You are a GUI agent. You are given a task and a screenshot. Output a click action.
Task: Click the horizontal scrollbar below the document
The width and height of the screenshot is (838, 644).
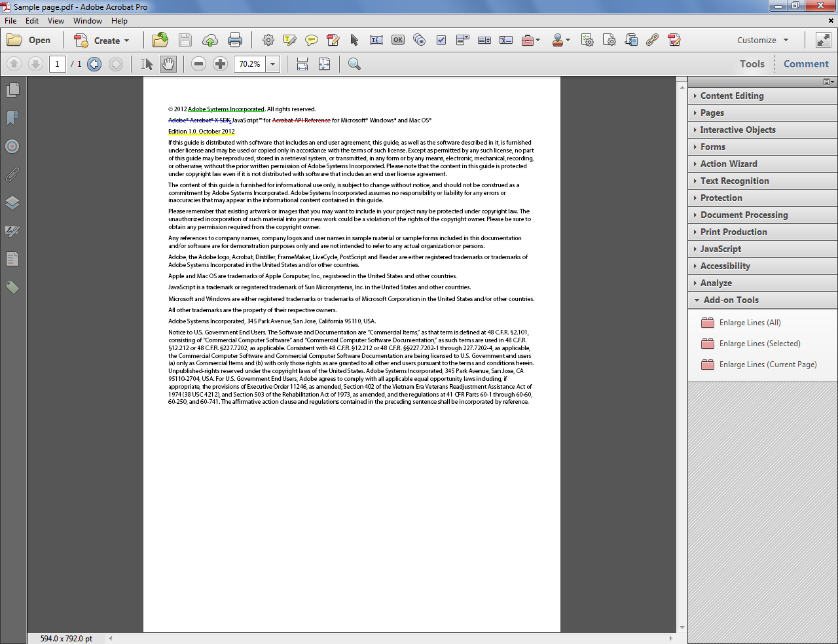(393, 638)
